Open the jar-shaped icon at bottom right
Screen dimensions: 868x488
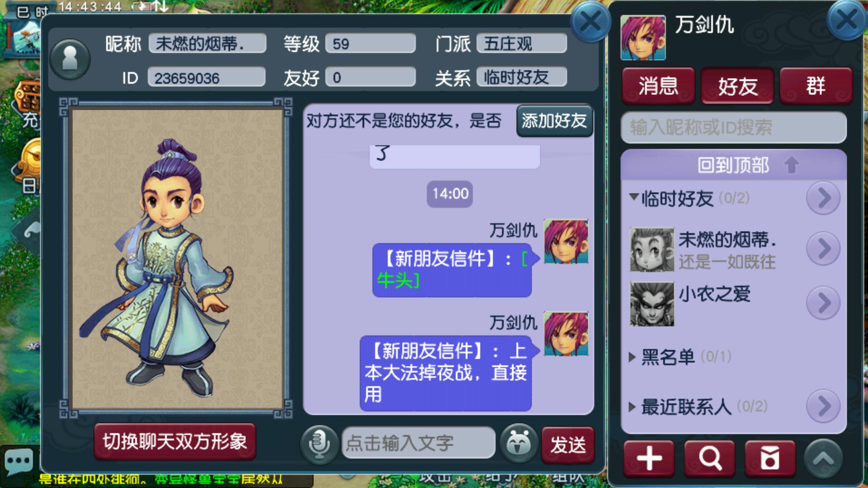tap(770, 459)
